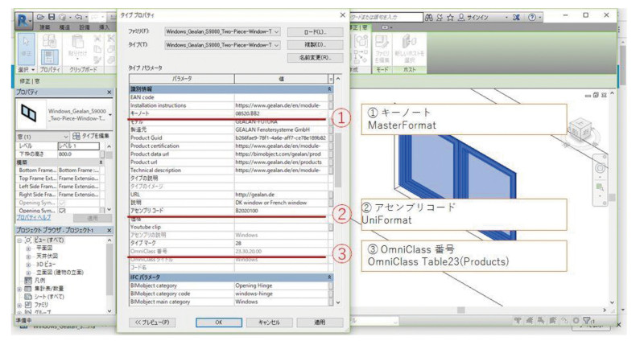Click the レベル 1 value field
The height and width of the screenshot is (345, 644).
[x=78, y=146]
